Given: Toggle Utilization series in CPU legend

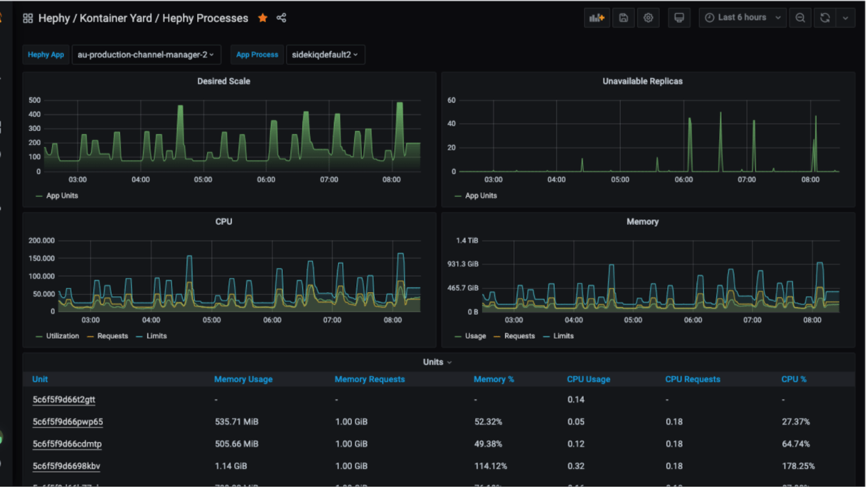Looking at the screenshot, I should click(62, 336).
